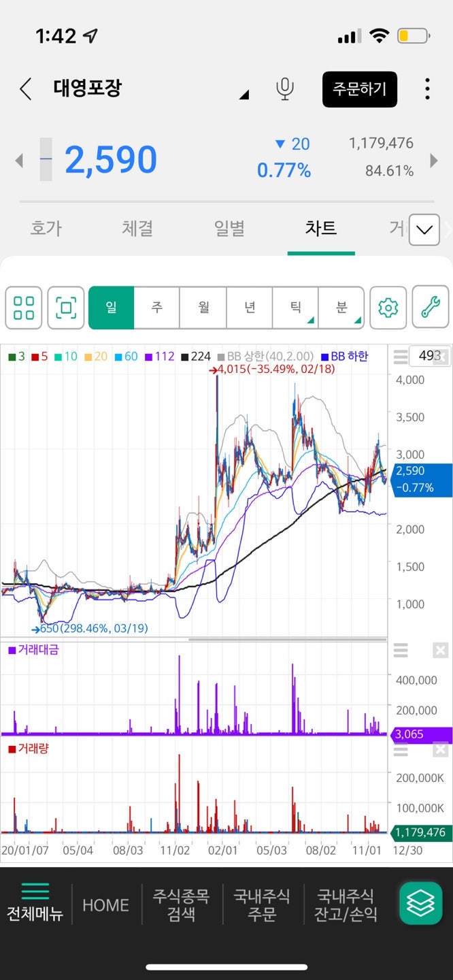Open 거래대금 panel menu icon
453x980 pixels.
click(401, 651)
